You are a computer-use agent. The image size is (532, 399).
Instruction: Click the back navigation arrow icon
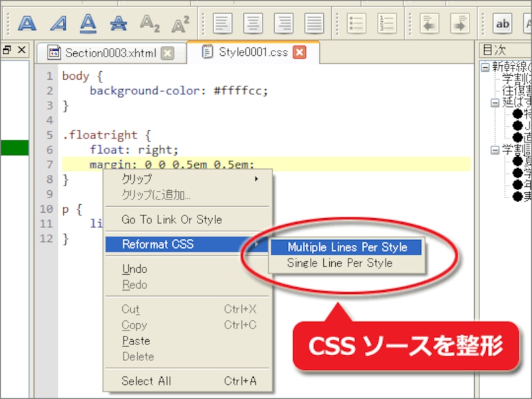(x=428, y=22)
